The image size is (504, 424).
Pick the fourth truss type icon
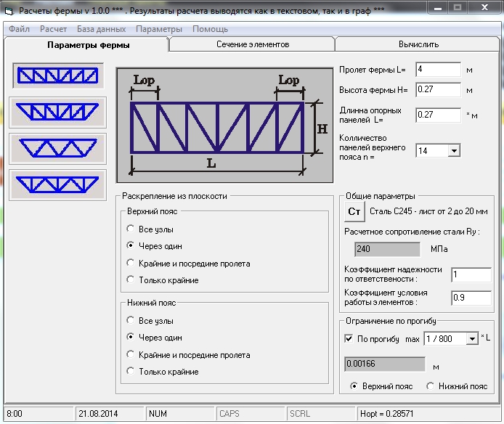(x=59, y=184)
